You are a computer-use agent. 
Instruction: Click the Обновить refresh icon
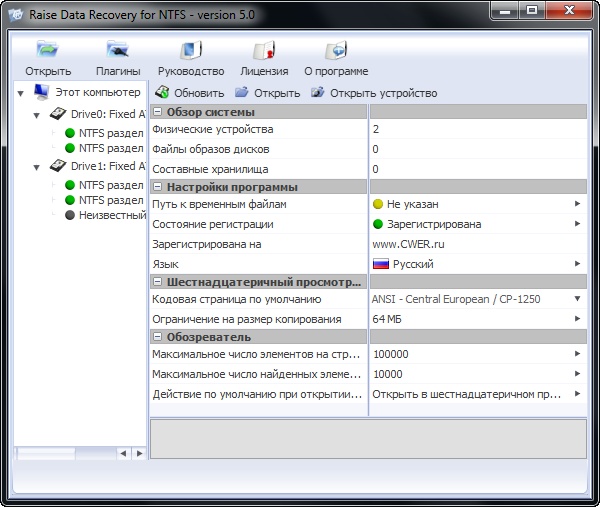click(x=162, y=93)
